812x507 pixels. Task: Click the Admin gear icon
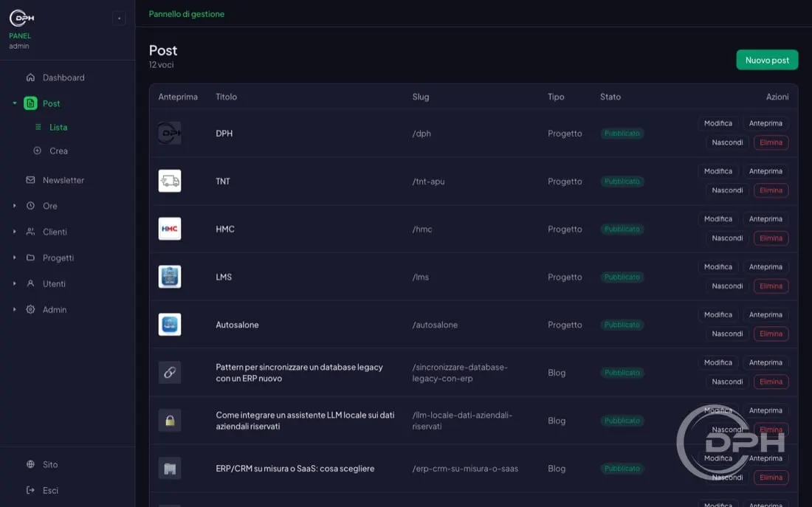point(30,309)
